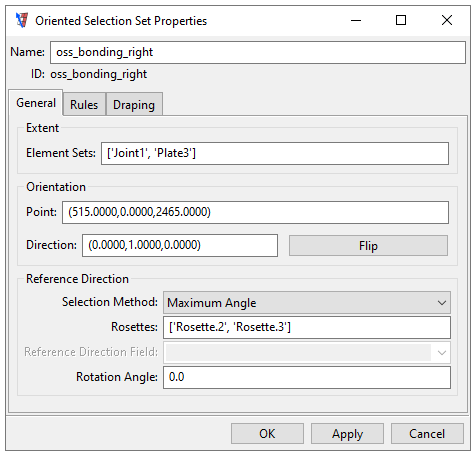476x456 pixels.
Task: Click the orientation Point field
Action: 255,212
